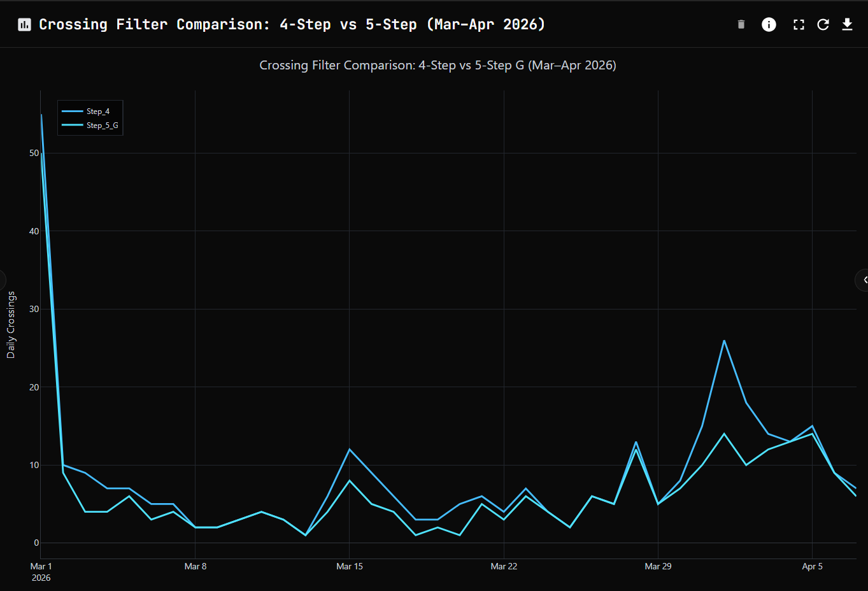This screenshot has width=868, height=591.
Task: Hide the Step_5_G series via legend
Action: coord(102,125)
